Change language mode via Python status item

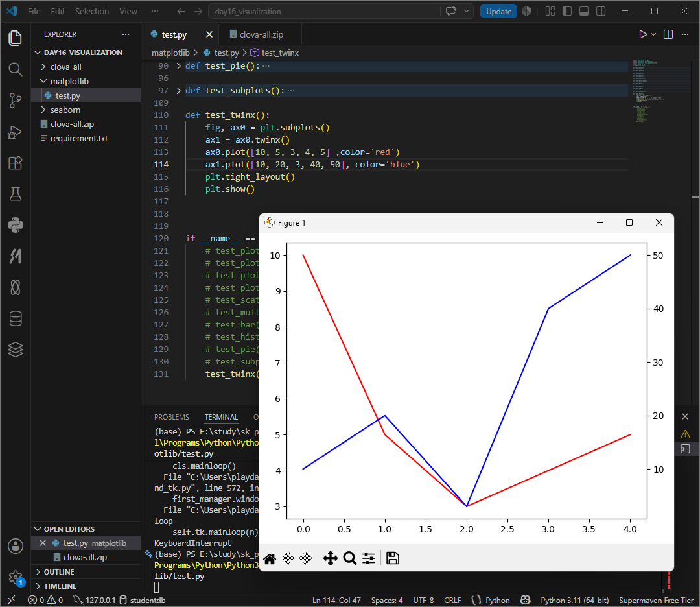[x=497, y=601]
